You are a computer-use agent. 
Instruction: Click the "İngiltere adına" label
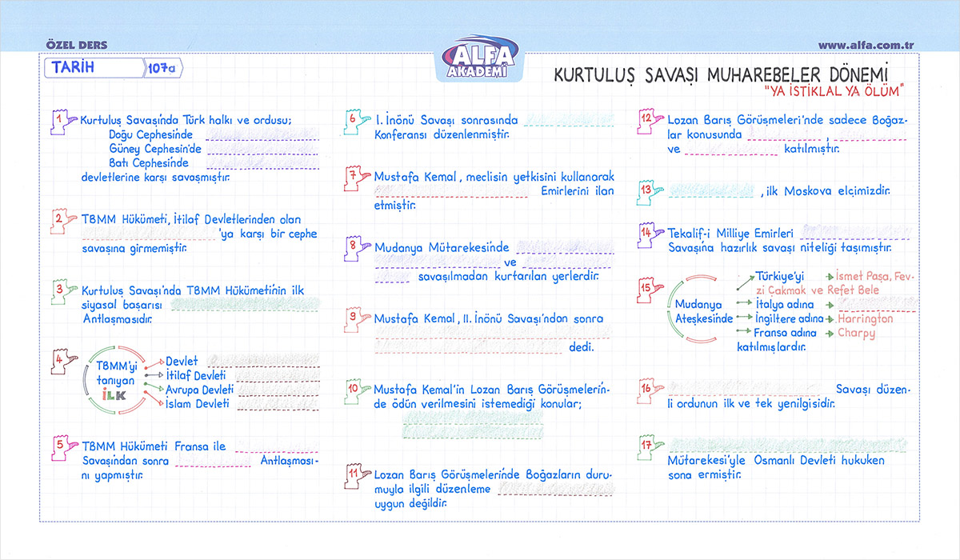[x=789, y=319]
